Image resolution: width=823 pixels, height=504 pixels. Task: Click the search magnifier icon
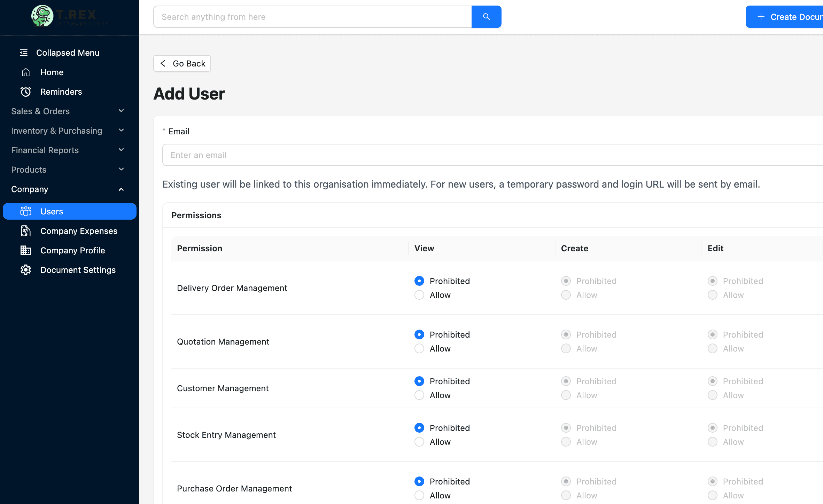click(x=486, y=16)
